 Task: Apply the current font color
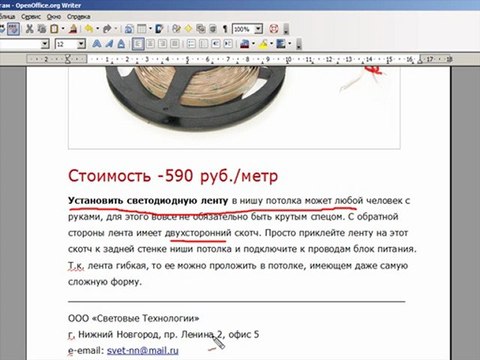245,44
